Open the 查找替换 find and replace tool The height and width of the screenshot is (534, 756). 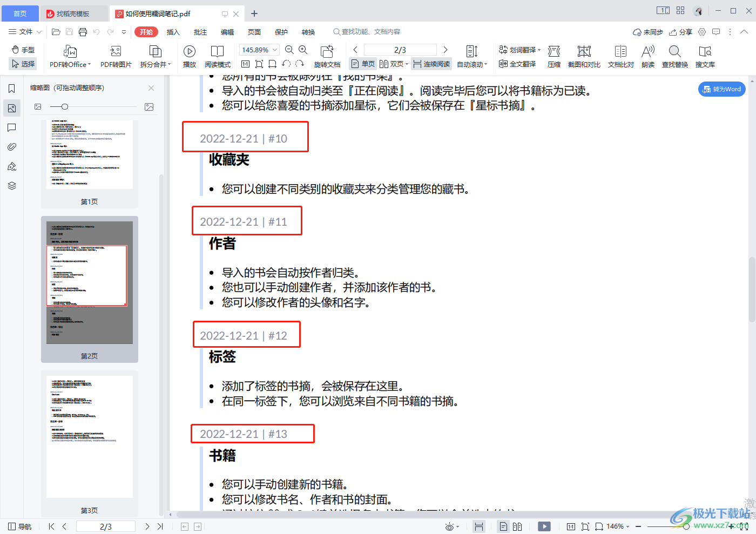(x=675, y=57)
